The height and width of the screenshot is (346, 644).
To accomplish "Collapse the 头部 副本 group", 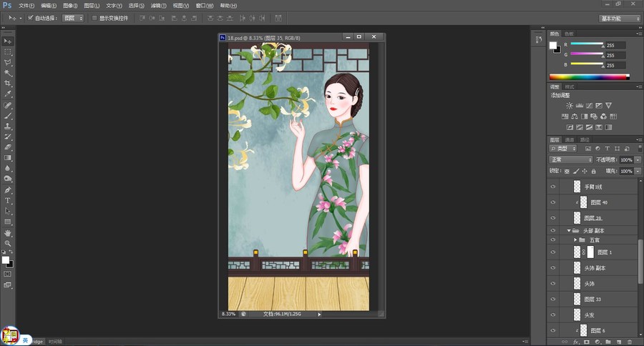I will pyautogui.click(x=569, y=231).
